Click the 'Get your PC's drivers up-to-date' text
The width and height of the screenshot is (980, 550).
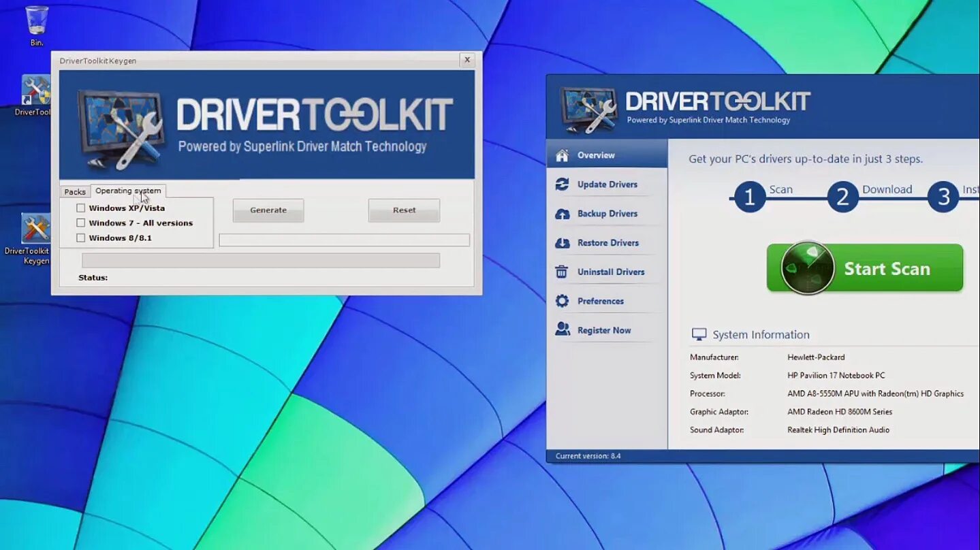click(806, 159)
